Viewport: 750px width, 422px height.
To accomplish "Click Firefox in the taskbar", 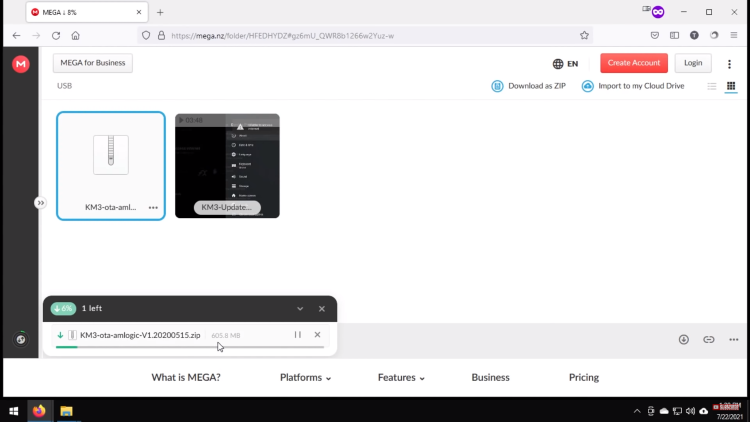I will [39, 411].
